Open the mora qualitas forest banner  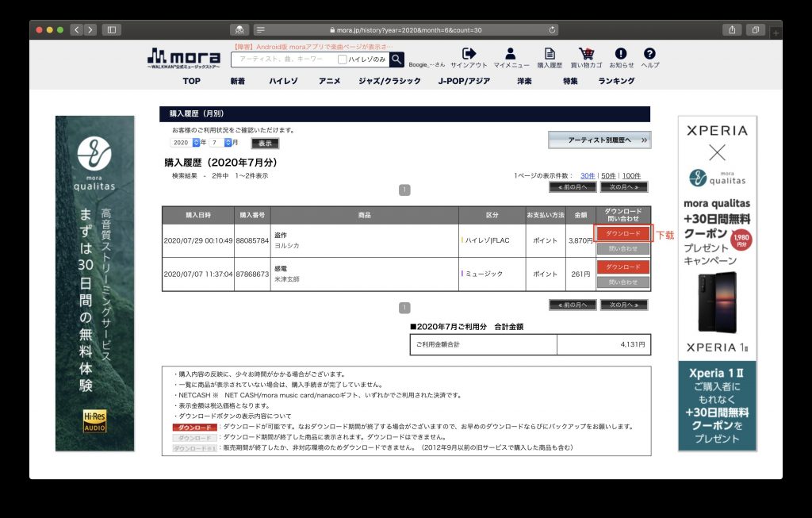[95, 283]
